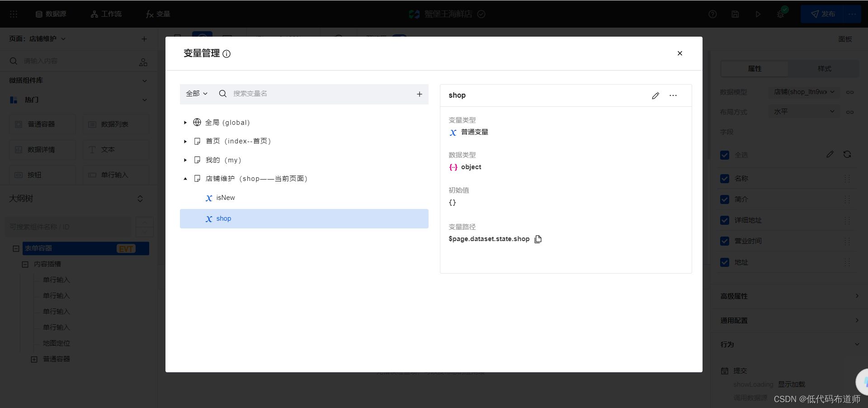Switch to the 样式 tab
Viewport: 868px width, 408px height.
[x=824, y=69]
